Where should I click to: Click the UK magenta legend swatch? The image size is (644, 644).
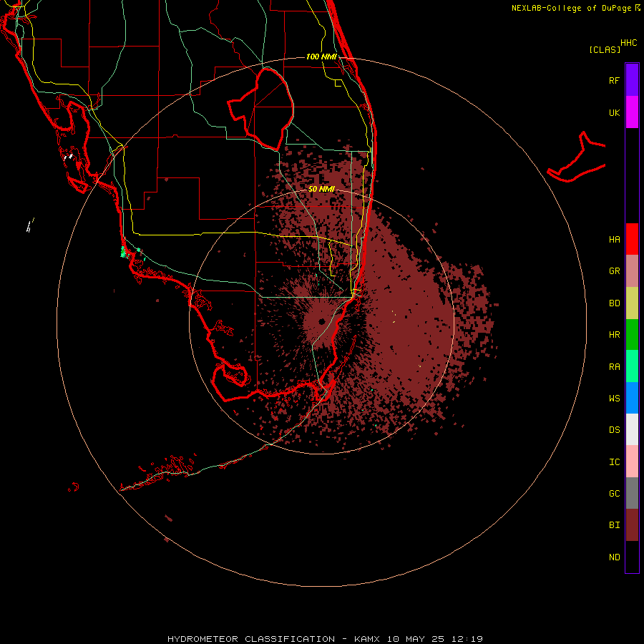[x=632, y=112]
